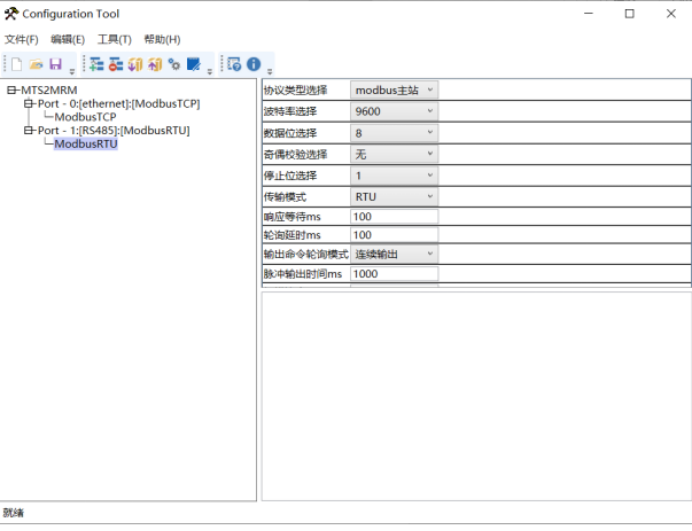Select the MTS2MRM root label
The image size is (692, 531).
tap(49, 90)
